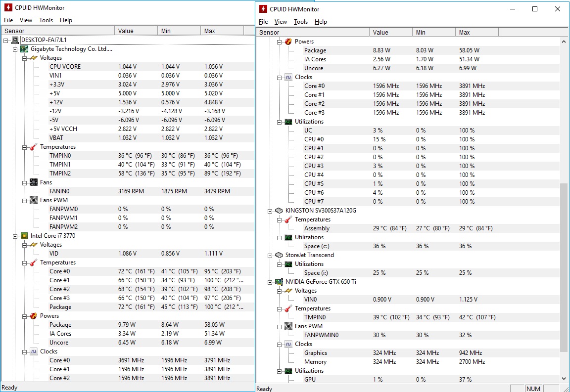Viewport: 570px width, 392px height.
Task: Click the fan icon next to Fans PWM in left window
Action: point(34,200)
